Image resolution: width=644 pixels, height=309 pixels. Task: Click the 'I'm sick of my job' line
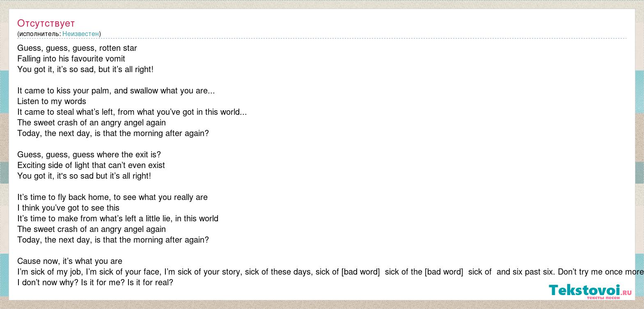(330, 272)
